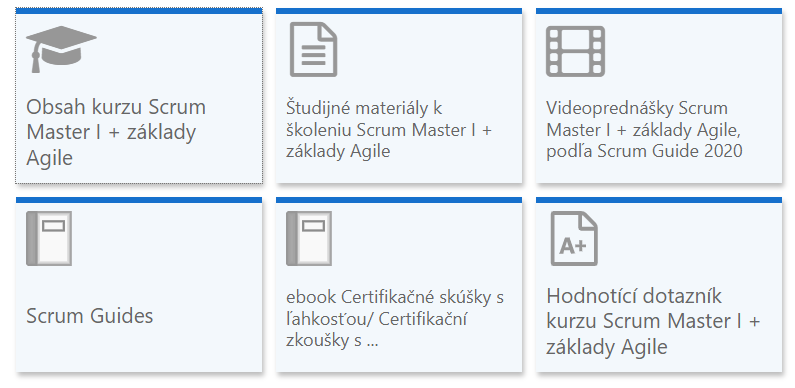Click empty area right of graduation cap icon
The image size is (795, 388).
pyautogui.click(x=180, y=51)
